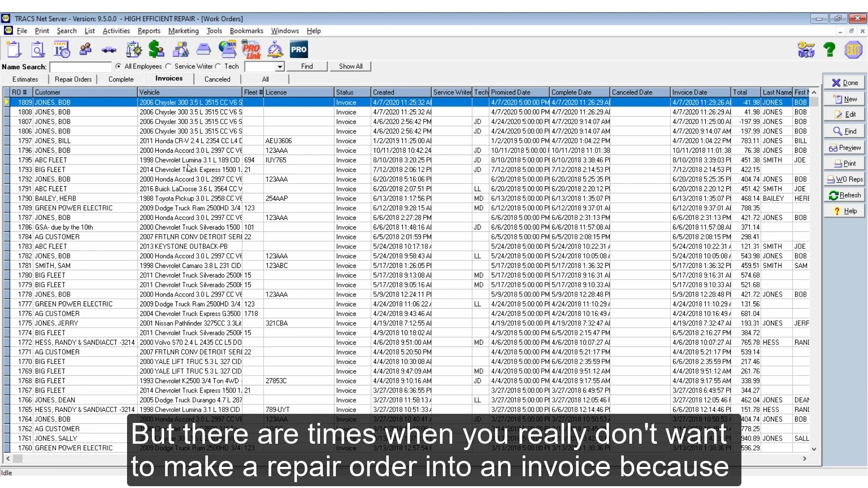Click the green dollar payments icon
This screenshot has width=868, height=488.
(156, 49)
